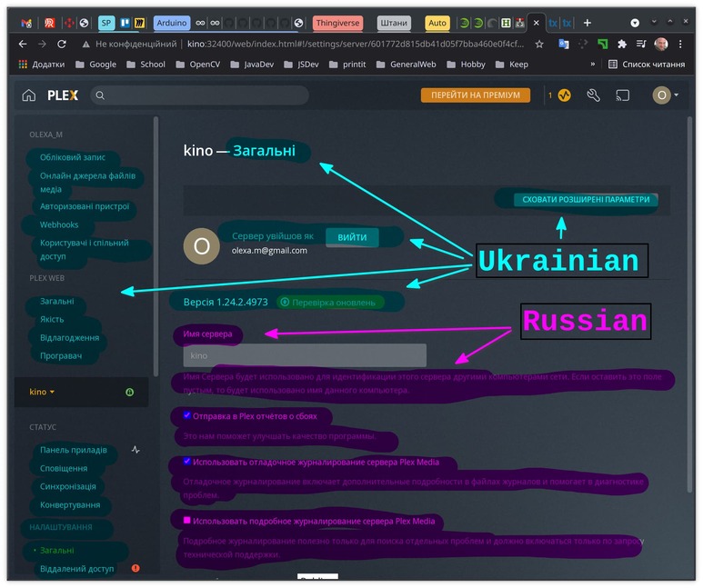Open Панель приладів status page
This screenshot has width=703, height=588.
[74, 450]
